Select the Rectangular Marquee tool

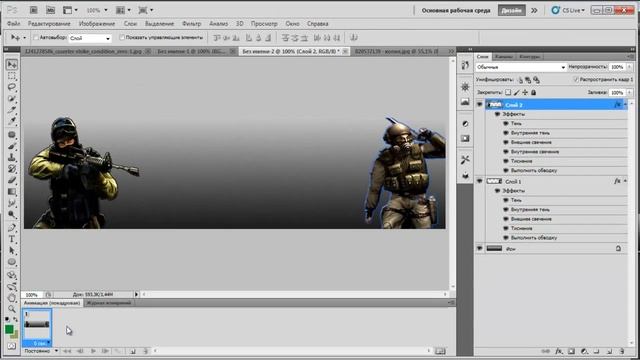(x=12, y=76)
